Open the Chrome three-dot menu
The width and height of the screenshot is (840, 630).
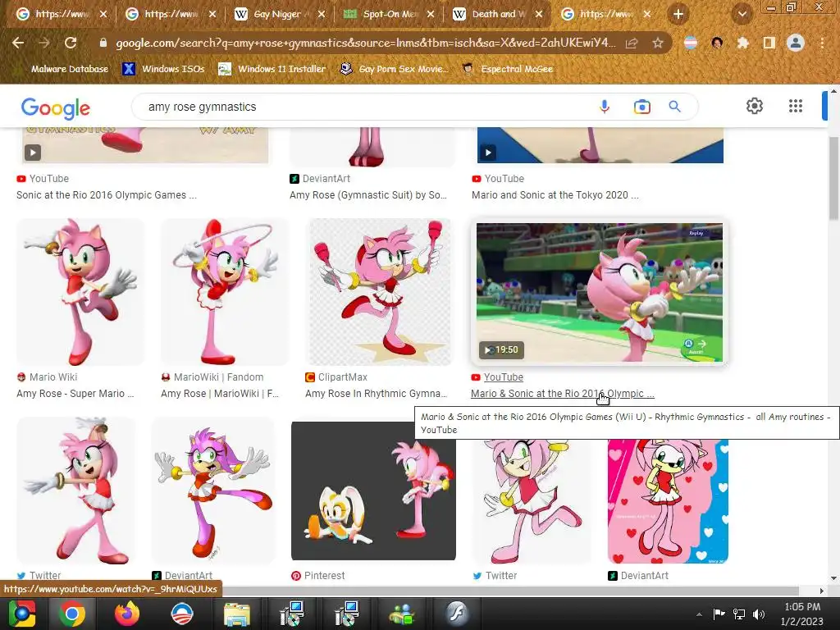822,43
